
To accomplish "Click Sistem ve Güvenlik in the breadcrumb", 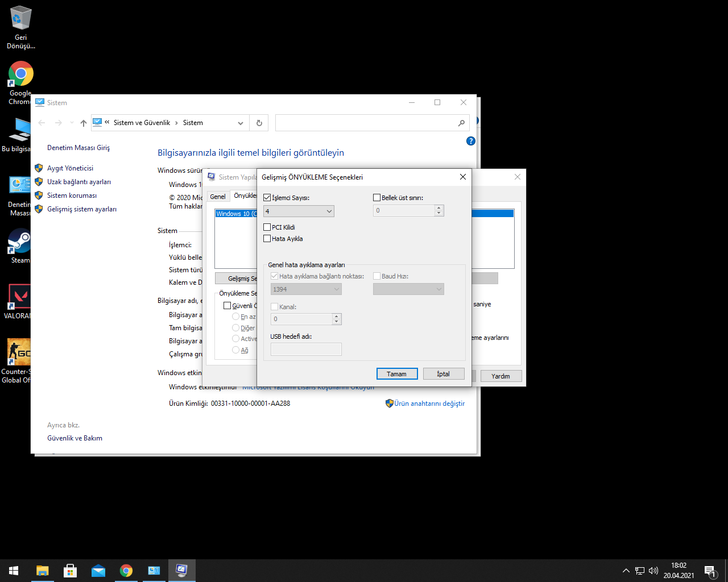I will (142, 123).
